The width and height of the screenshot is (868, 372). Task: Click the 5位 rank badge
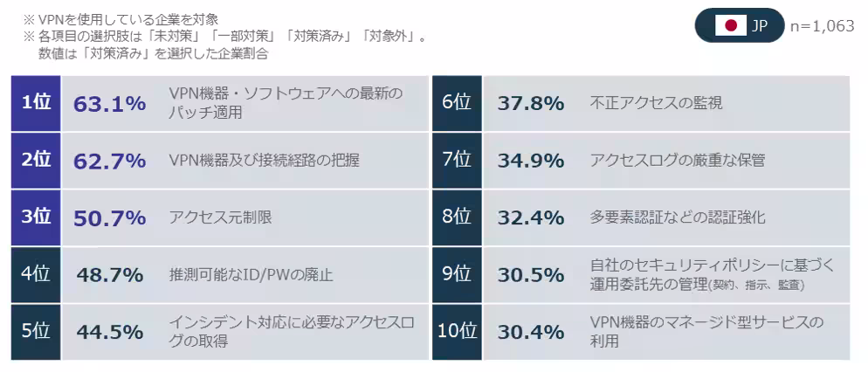tap(36, 332)
